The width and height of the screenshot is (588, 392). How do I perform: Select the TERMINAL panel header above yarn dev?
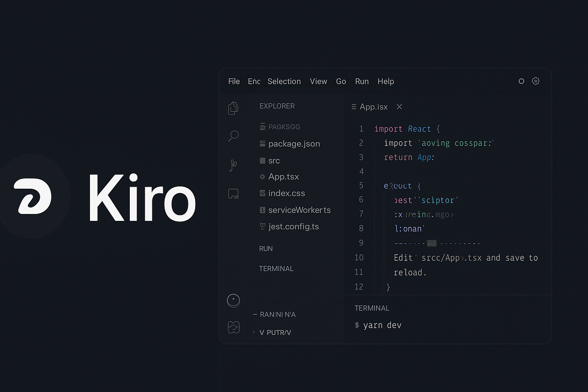[x=372, y=308]
